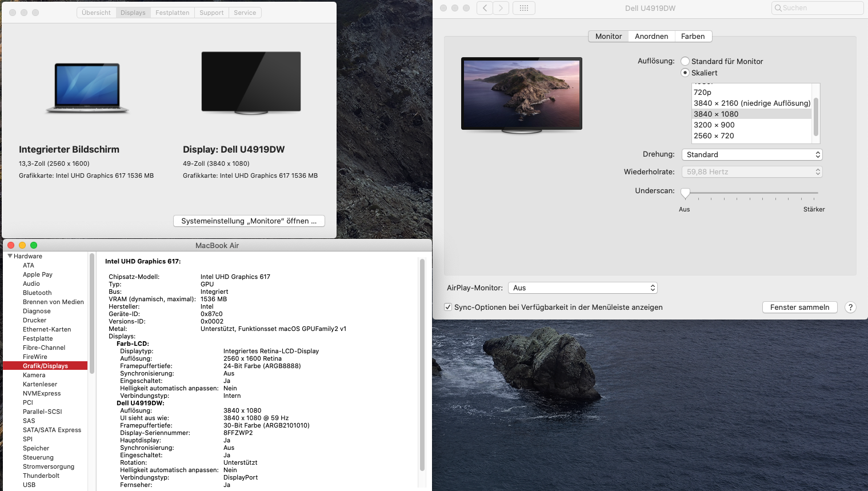This screenshot has width=868, height=491.
Task: Select the 'Skaliert' resolution radio button
Action: point(685,73)
